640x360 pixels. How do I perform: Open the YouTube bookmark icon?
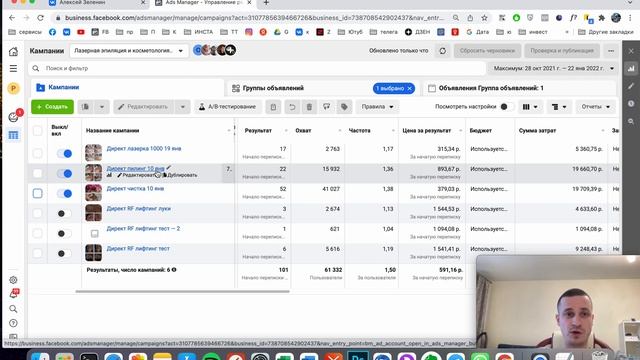[x=81, y=32]
